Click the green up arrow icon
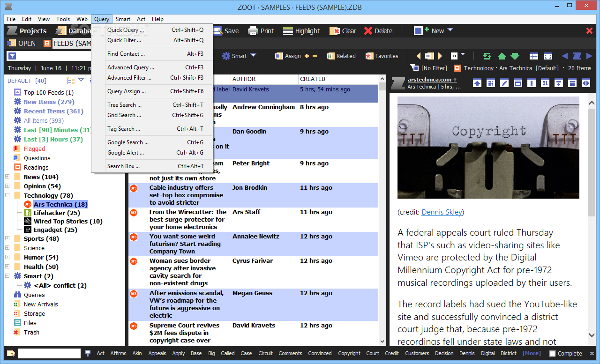 tap(502, 56)
